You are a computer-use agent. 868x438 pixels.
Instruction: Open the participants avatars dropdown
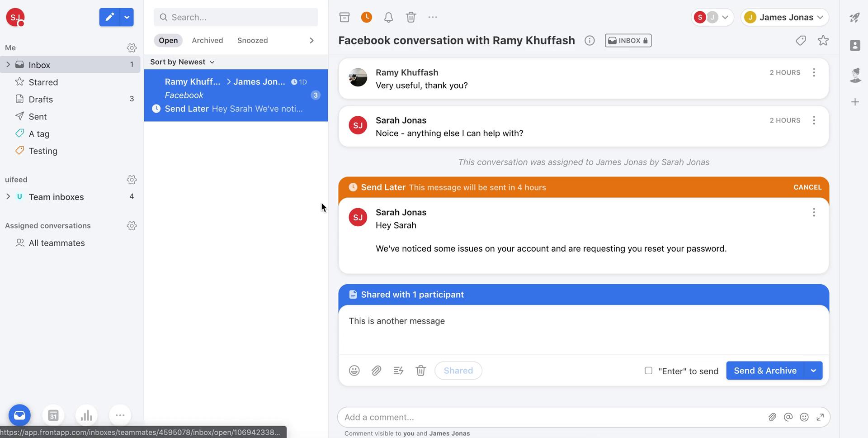tap(712, 17)
